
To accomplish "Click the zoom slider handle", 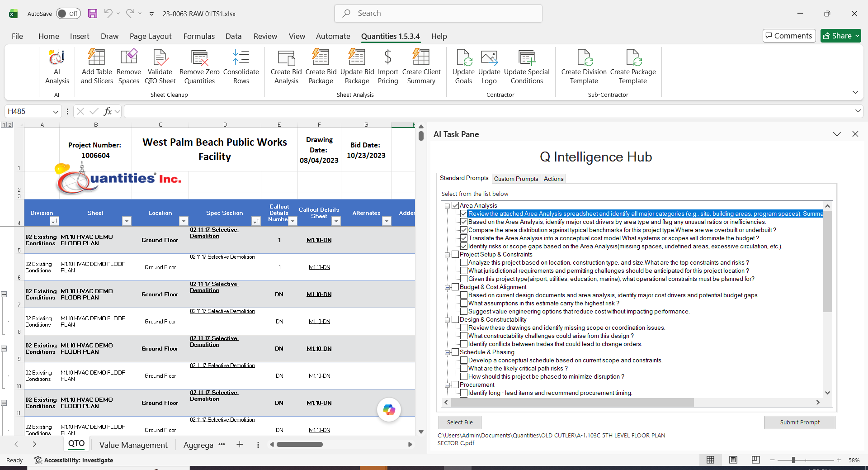I will (x=793, y=460).
